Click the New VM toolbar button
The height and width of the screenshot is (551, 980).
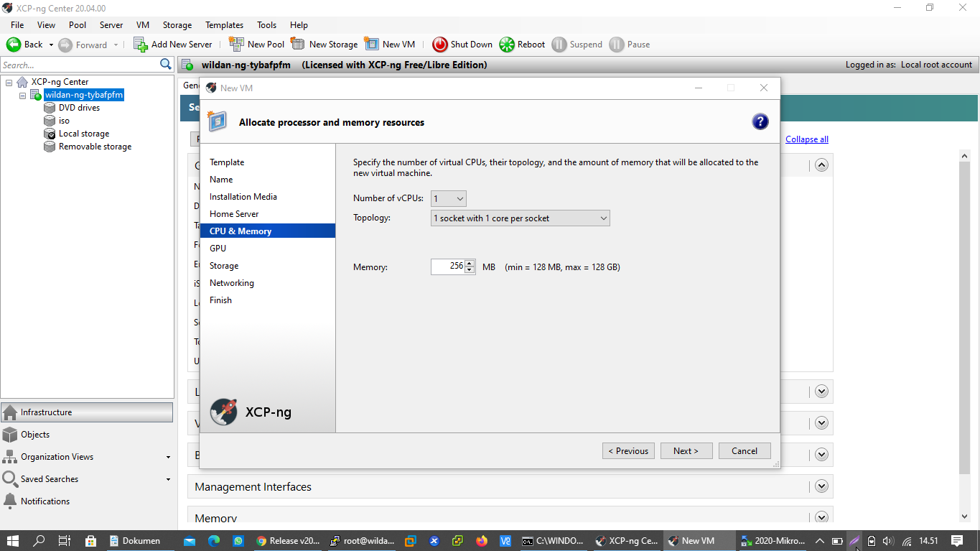pos(390,44)
